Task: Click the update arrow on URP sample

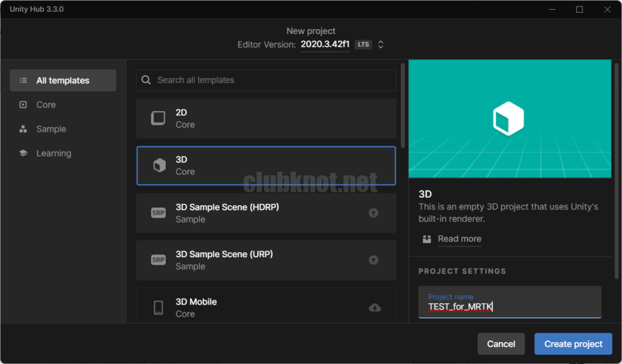Action: (x=374, y=260)
